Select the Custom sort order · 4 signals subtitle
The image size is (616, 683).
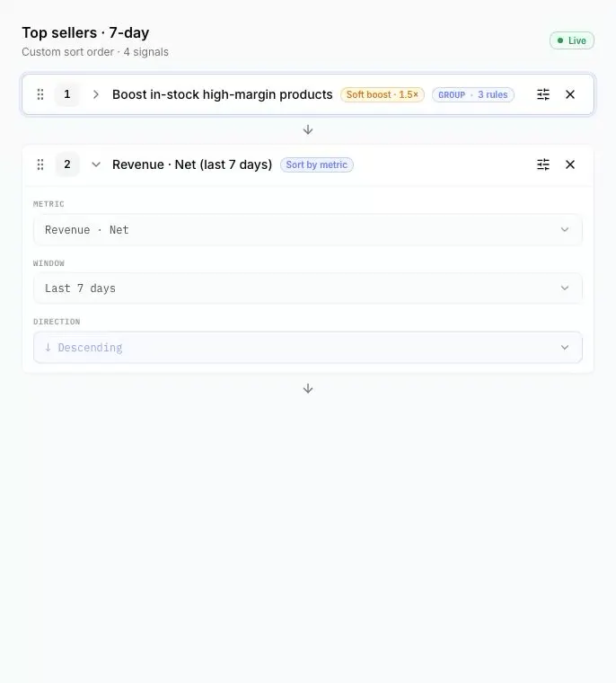95,52
